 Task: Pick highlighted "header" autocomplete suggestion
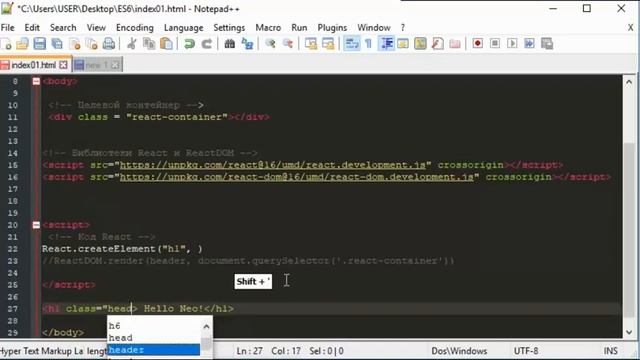154,350
